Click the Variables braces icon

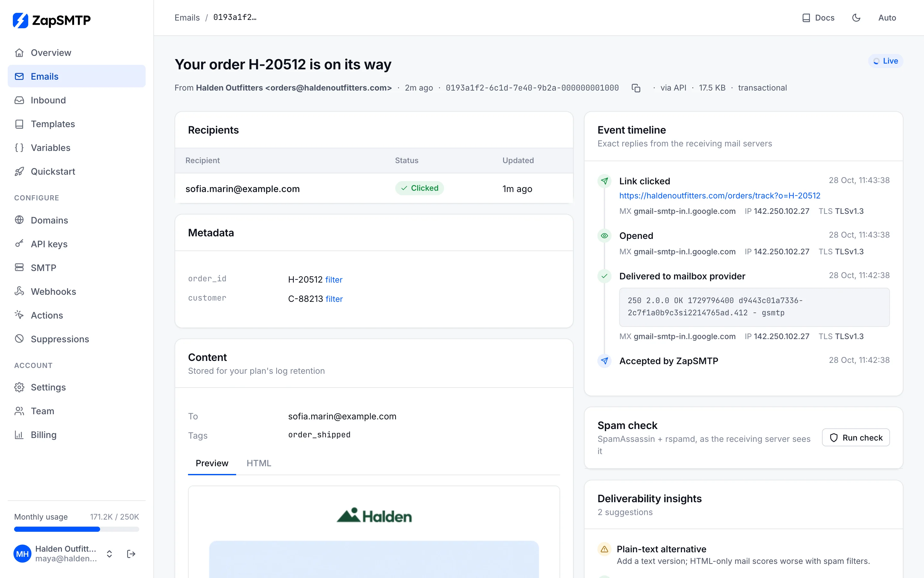click(x=19, y=148)
